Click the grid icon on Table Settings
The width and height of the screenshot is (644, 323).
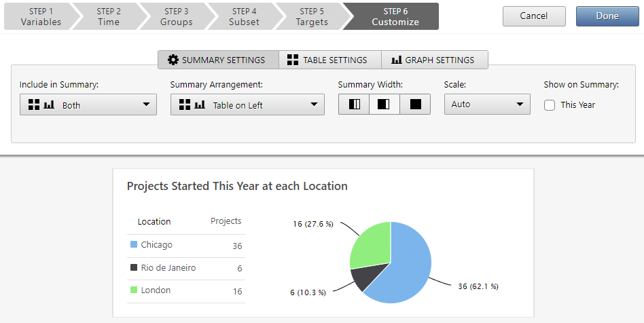(293, 60)
